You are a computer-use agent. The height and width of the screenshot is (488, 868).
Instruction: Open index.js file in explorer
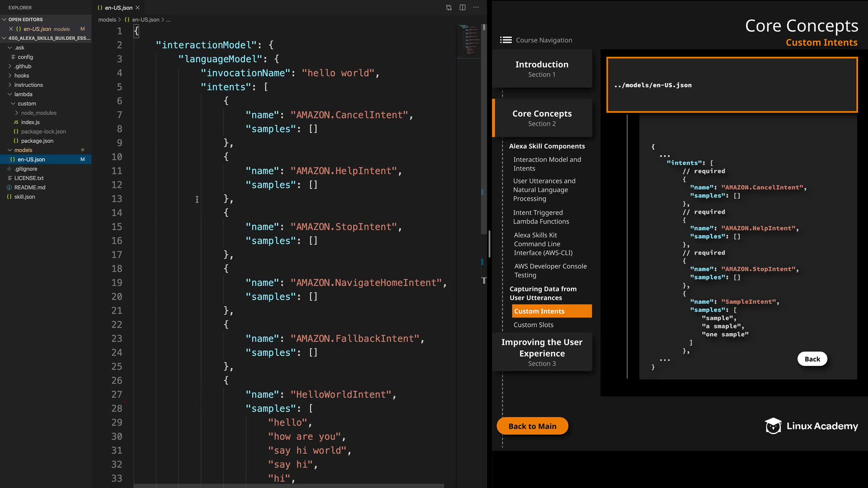[x=30, y=122]
